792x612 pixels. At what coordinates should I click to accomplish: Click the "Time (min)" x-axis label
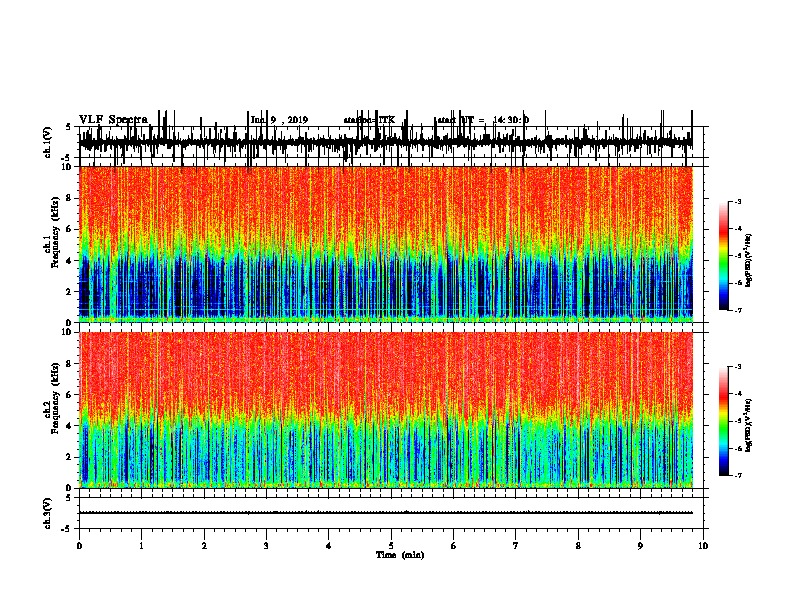click(400, 555)
